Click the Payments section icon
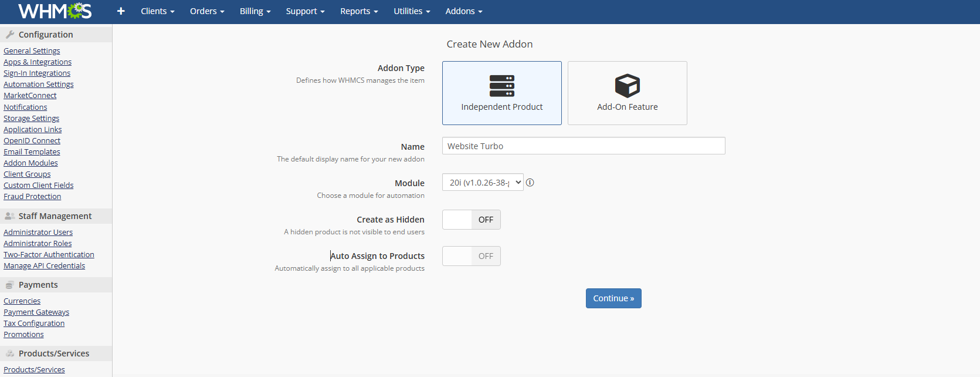The width and height of the screenshot is (980, 377). 10,285
